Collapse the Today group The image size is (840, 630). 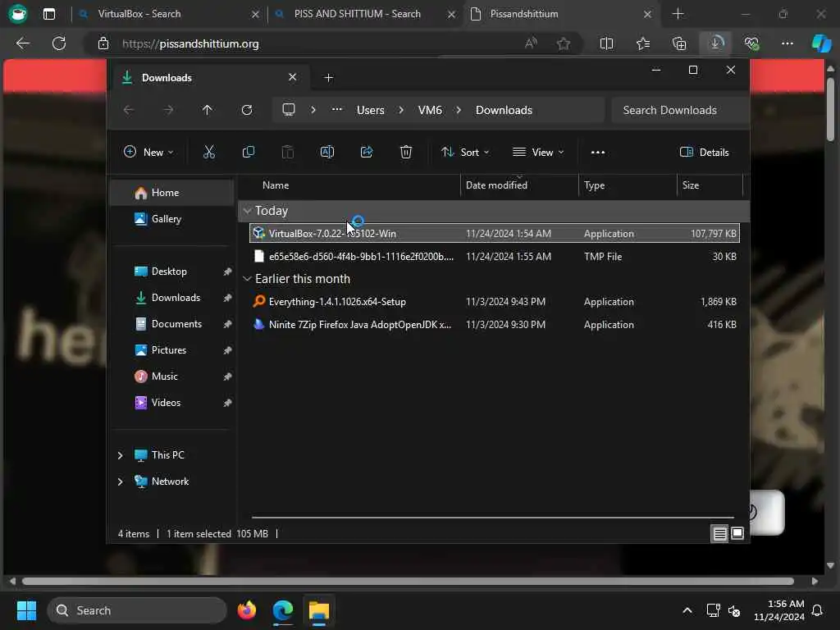point(247,211)
